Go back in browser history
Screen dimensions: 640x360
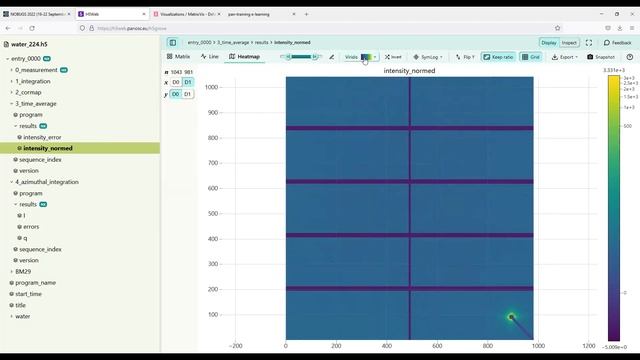8,28
